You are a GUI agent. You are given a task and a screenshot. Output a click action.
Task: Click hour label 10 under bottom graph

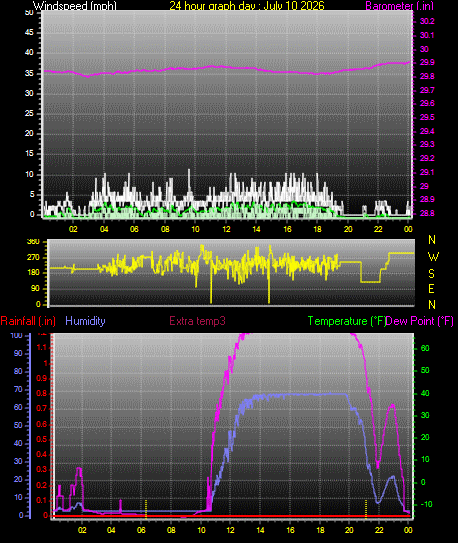tap(201, 530)
